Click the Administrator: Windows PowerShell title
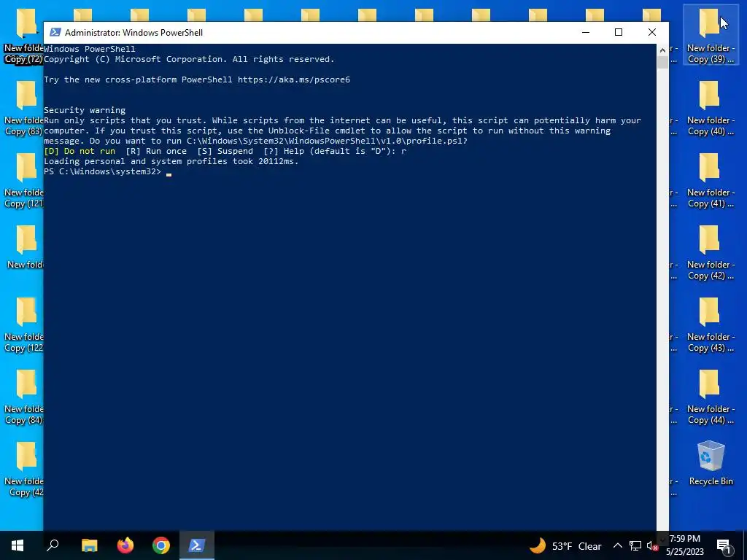Screen dimensions: 747x560 point(134,33)
